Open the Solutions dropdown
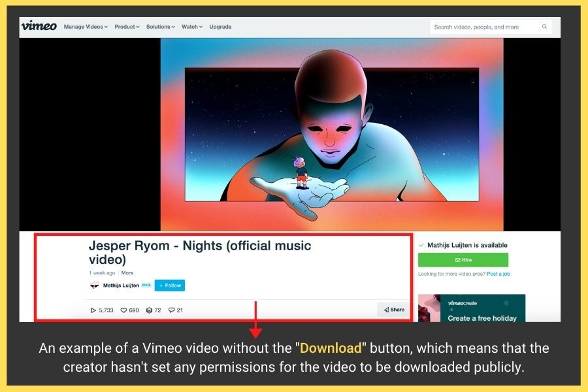This screenshot has height=392, width=588. coord(160,27)
